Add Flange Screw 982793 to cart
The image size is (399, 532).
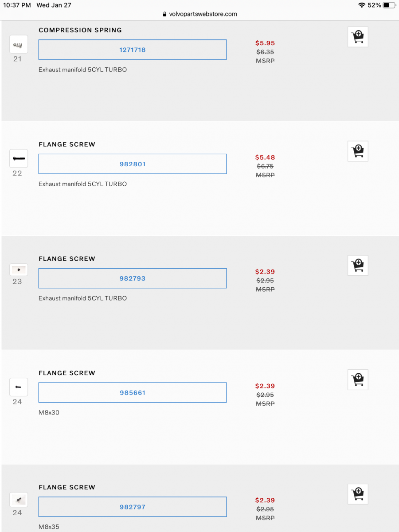(x=358, y=266)
